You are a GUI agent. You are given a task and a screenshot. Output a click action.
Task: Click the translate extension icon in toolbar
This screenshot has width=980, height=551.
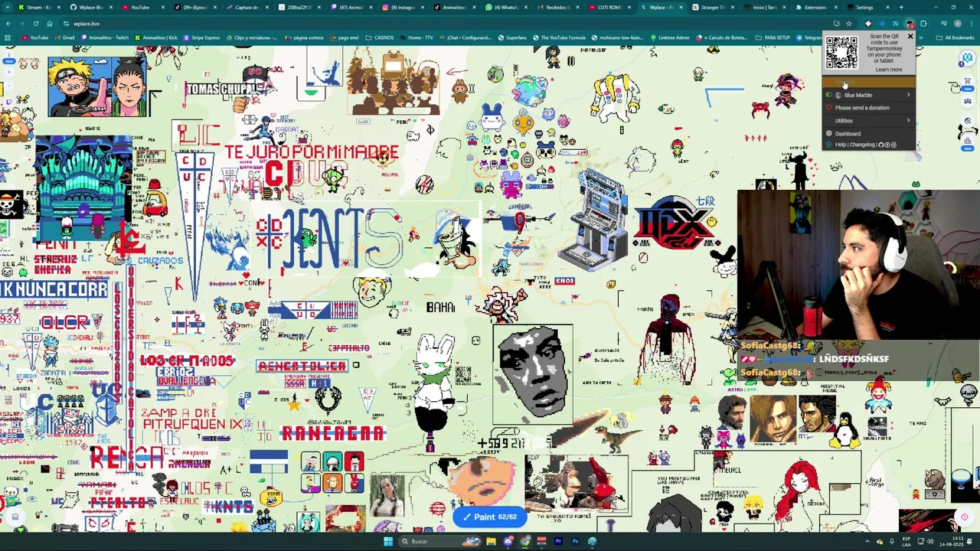895,24
